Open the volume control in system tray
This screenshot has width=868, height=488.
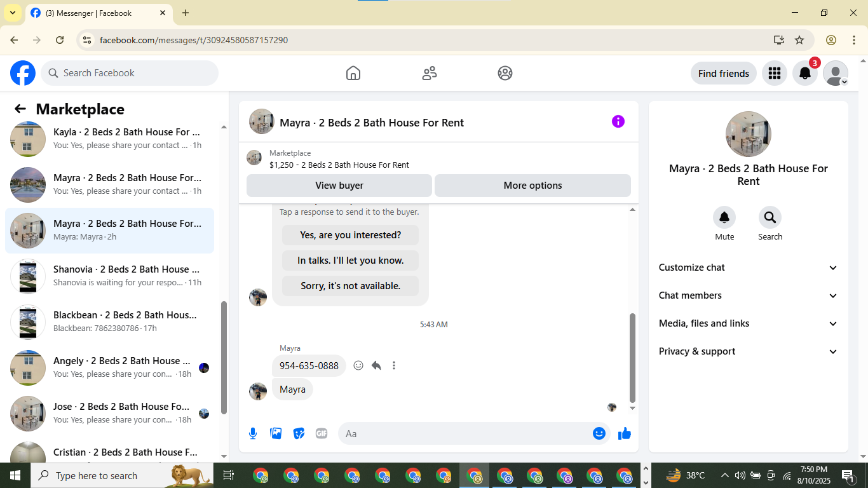pyautogui.click(x=740, y=475)
